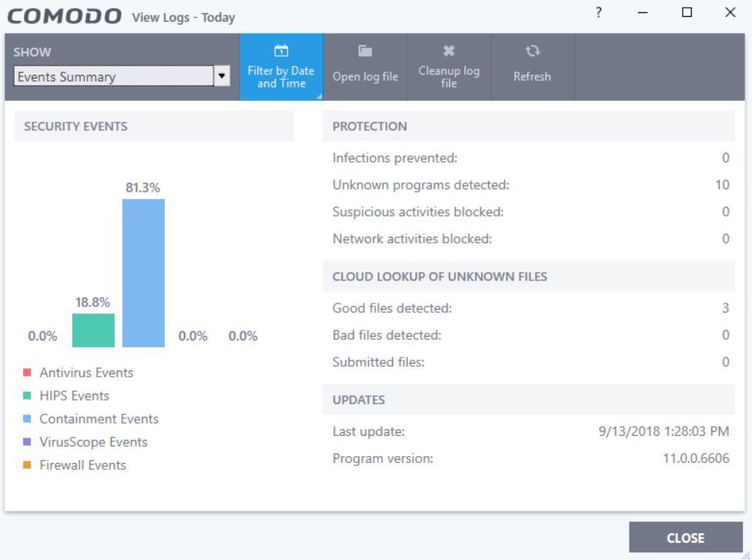Click the UPDATES section header
Image resolution: width=752 pixels, height=560 pixels.
529,399
